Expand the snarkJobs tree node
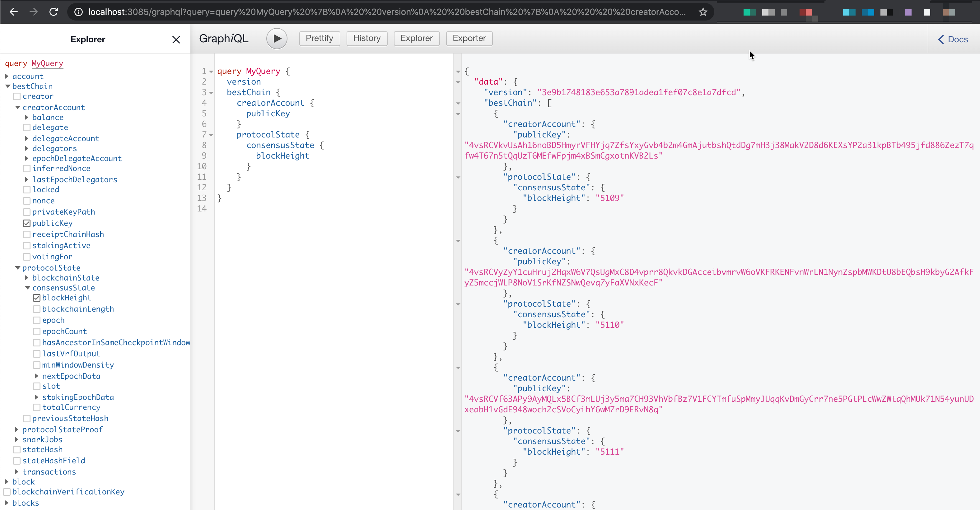 click(x=16, y=439)
